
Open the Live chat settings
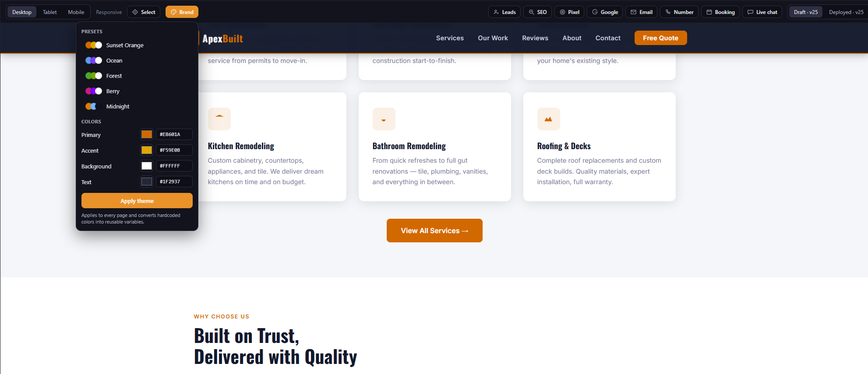(x=762, y=12)
